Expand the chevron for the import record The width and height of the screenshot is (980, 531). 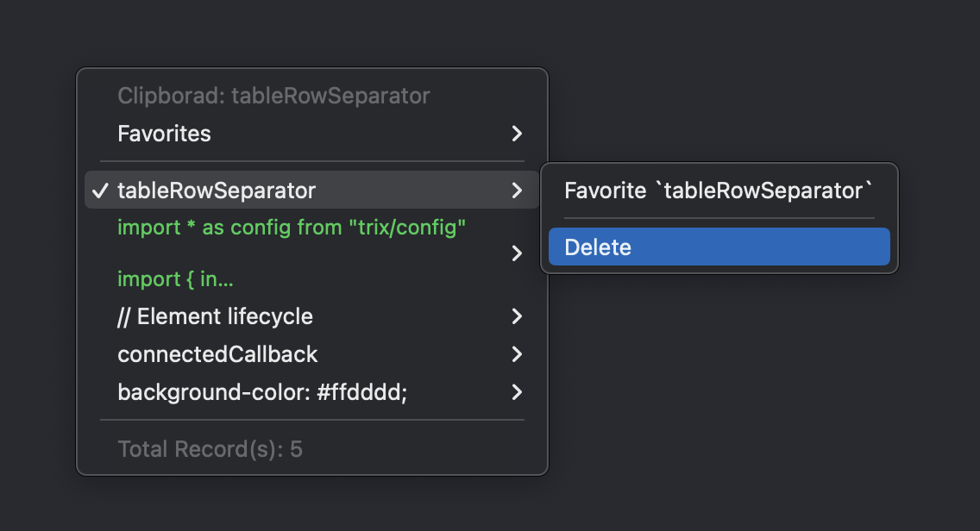click(x=516, y=253)
